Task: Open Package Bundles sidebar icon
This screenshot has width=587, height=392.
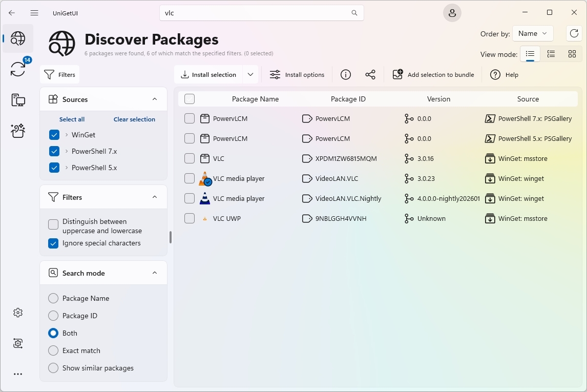Action: [x=18, y=131]
